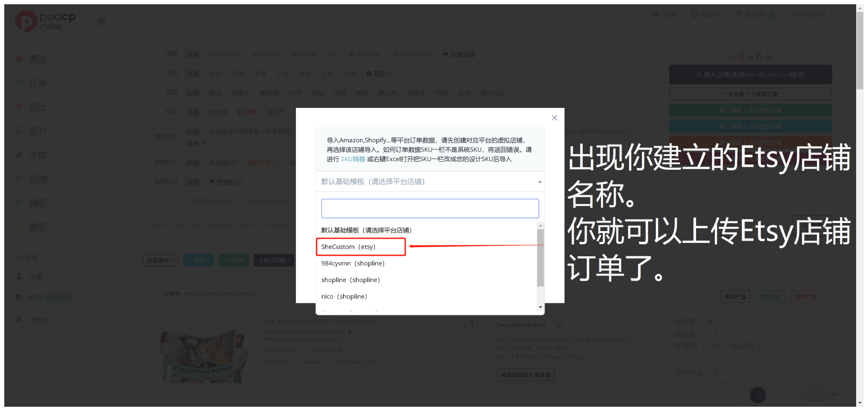Filter date by 昨天
This screenshot has width=868, height=411.
point(237,74)
